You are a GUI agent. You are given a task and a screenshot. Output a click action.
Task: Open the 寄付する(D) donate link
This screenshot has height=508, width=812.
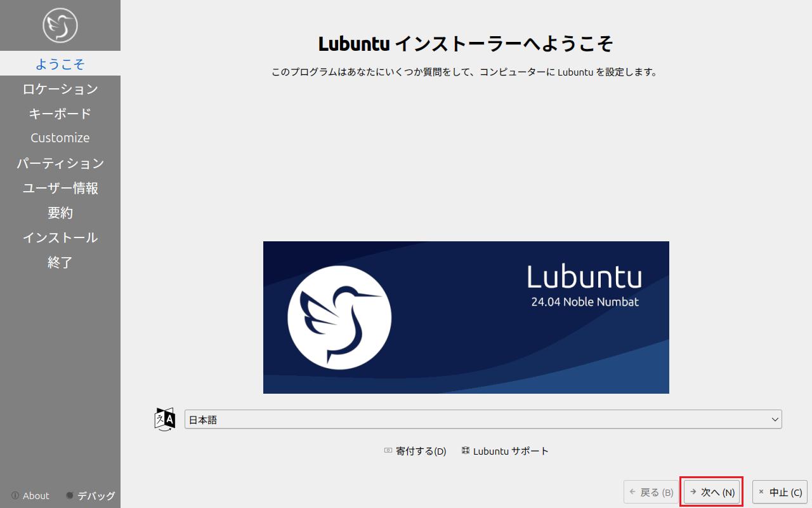415,451
